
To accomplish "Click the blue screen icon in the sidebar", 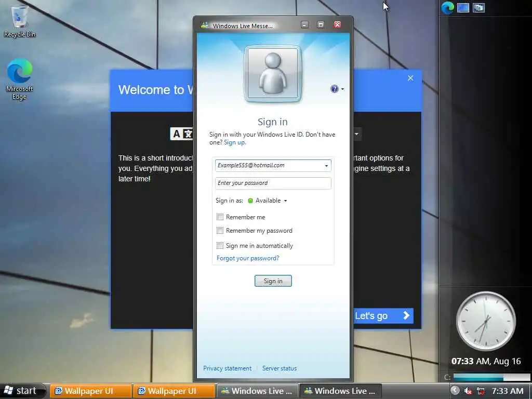I will tap(463, 7).
